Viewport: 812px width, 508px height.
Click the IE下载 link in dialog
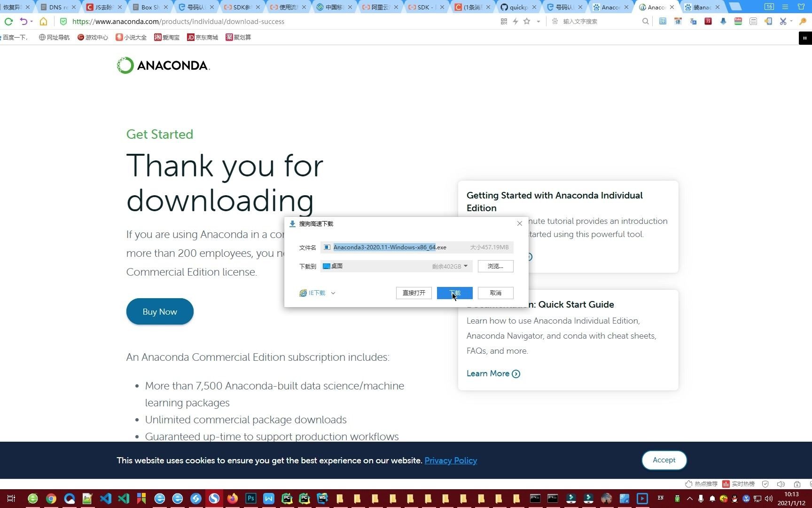pos(312,293)
